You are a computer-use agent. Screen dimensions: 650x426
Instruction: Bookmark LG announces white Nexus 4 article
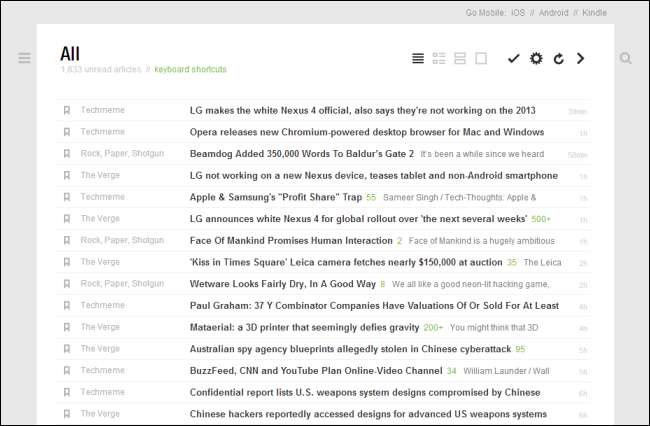pyautogui.click(x=67, y=218)
